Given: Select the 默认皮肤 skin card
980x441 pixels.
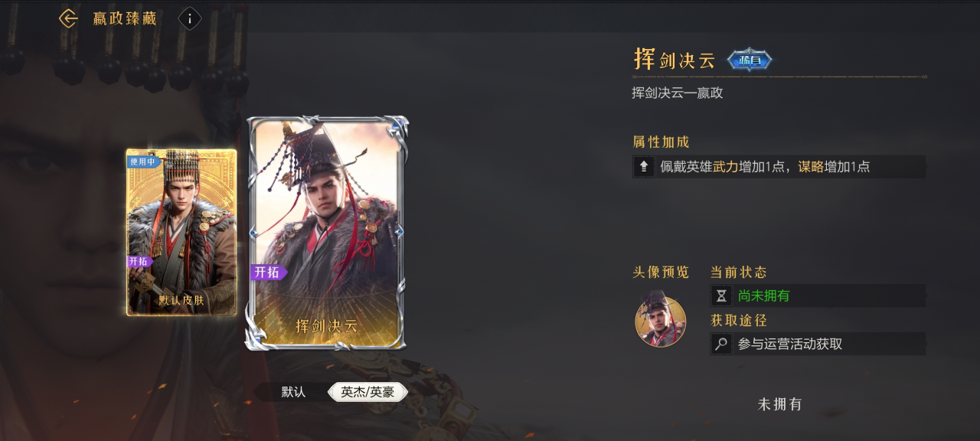Looking at the screenshot, I should [181, 232].
